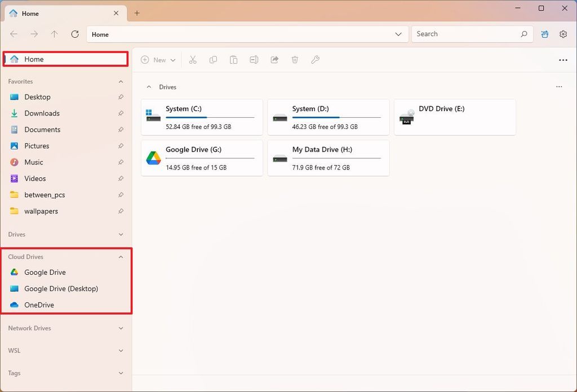Viewport: 577px width, 392px height.
Task: Delete items using the trash icon
Action: click(x=295, y=60)
